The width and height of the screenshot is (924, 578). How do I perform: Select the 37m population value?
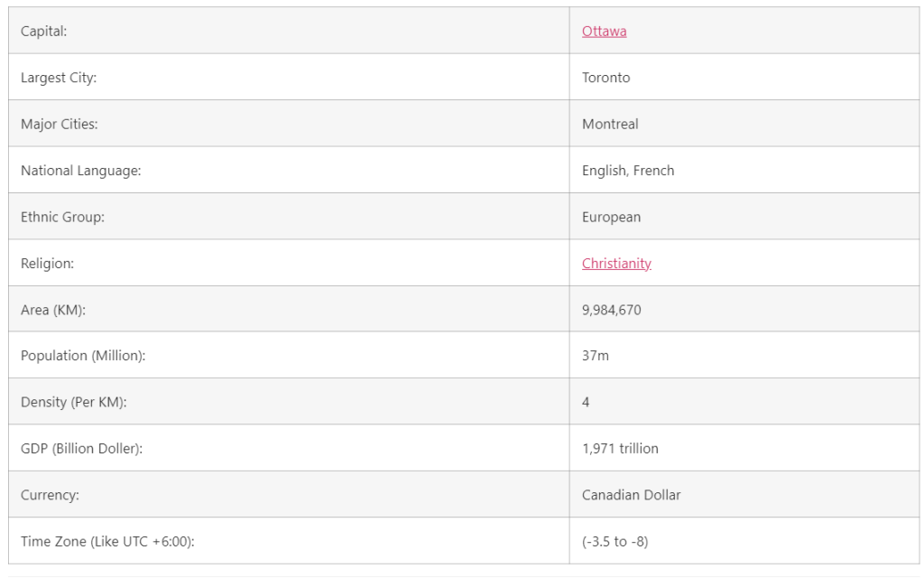coord(596,356)
